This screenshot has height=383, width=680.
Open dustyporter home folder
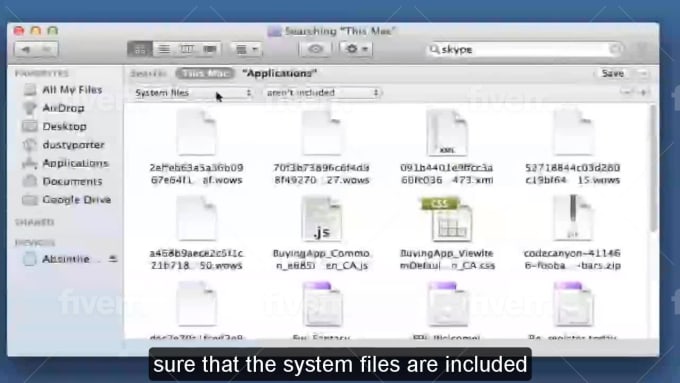tap(63, 144)
